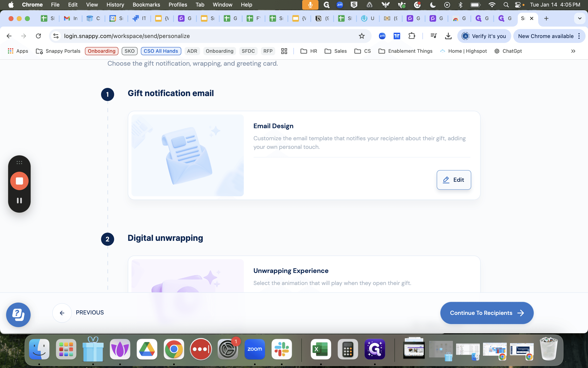Image resolution: width=588 pixels, height=368 pixels.
Task: Open the tab groups grid icon
Action: 284,51
